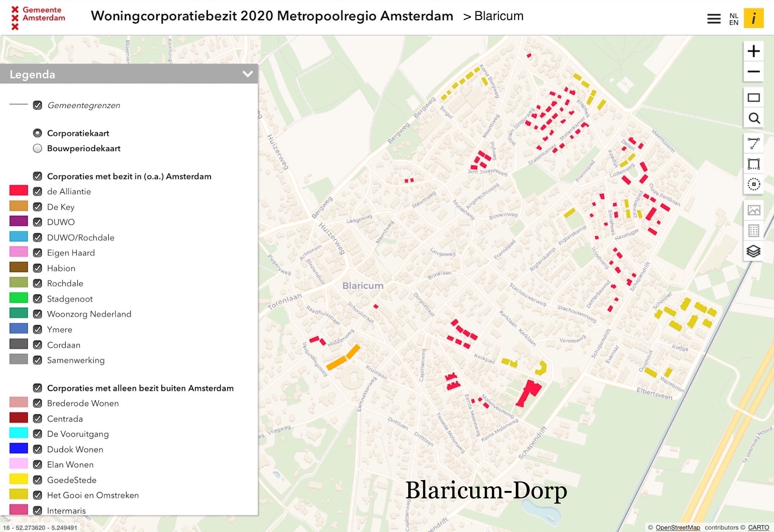Open the magnifier search tool
This screenshot has width=774, height=532.
click(753, 118)
